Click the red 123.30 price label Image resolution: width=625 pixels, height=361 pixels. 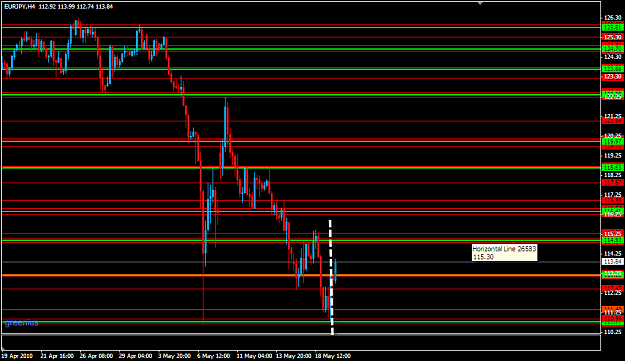point(613,77)
